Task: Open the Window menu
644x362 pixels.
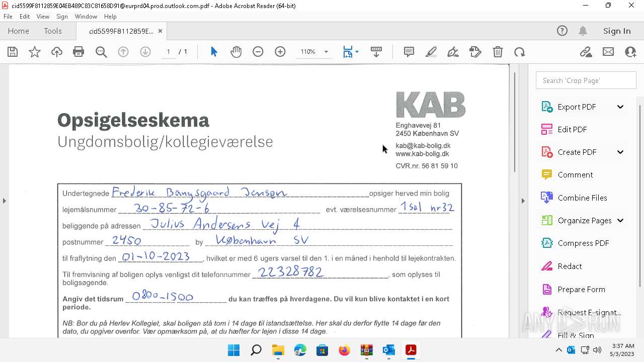Action: click(86, 16)
